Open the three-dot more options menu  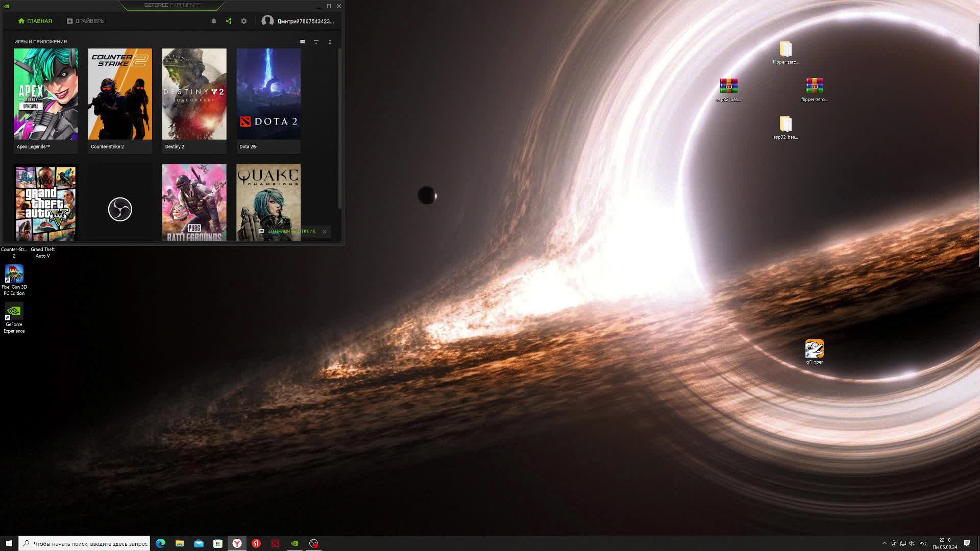tap(330, 42)
